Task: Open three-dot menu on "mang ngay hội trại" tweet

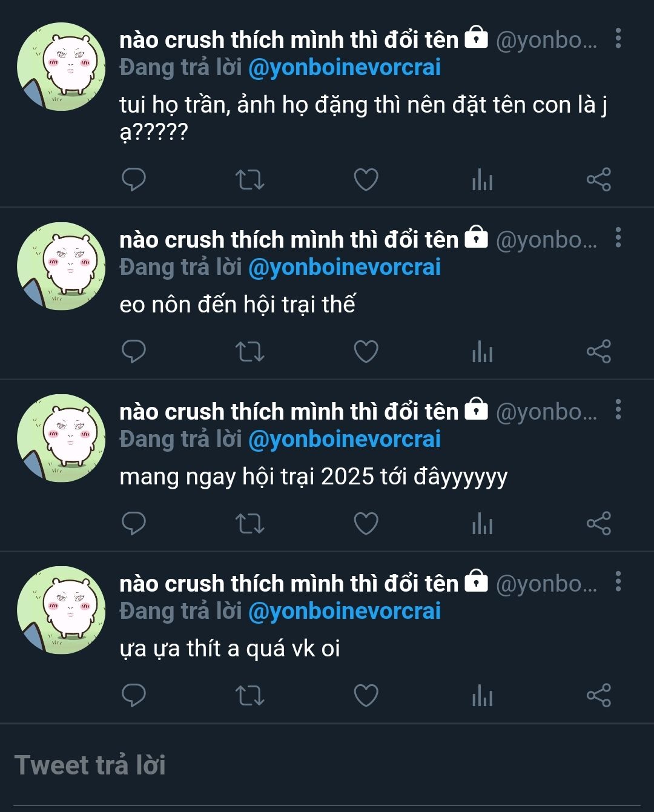Action: pos(618,410)
